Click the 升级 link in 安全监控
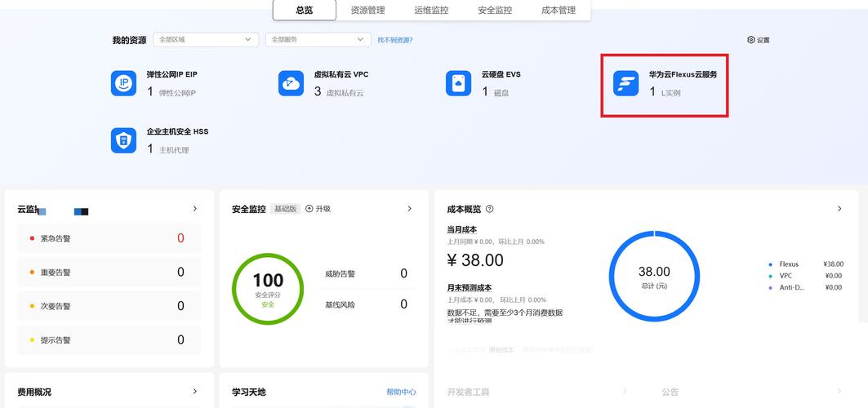Screen dimensions: 868x408 pos(323,209)
